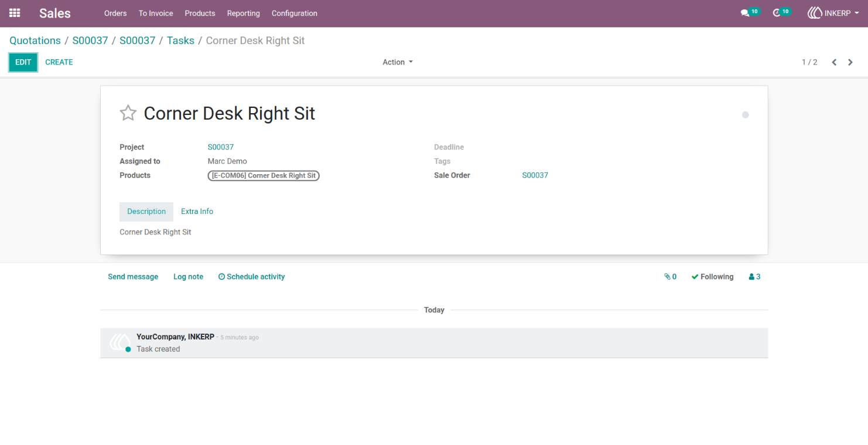Open the INKERP user menu dropdown
Image resolution: width=868 pixels, height=445 pixels.
833,13
